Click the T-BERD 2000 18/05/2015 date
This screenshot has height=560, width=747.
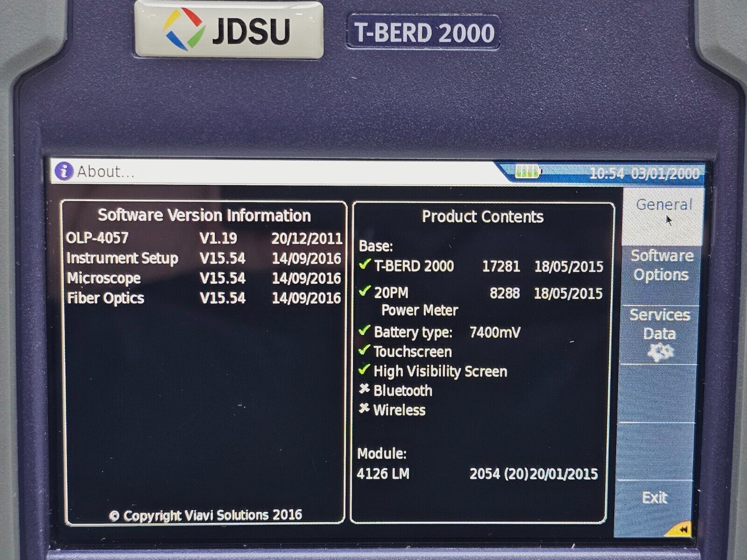(569, 267)
